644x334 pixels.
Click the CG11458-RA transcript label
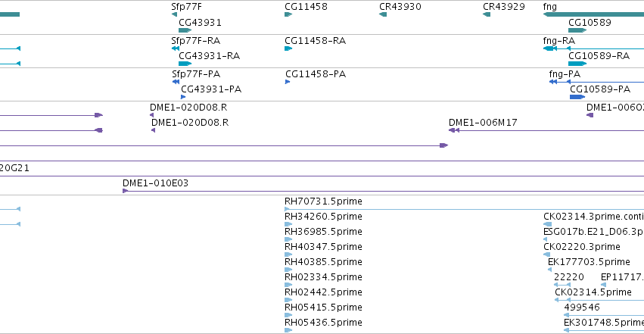pos(316,41)
